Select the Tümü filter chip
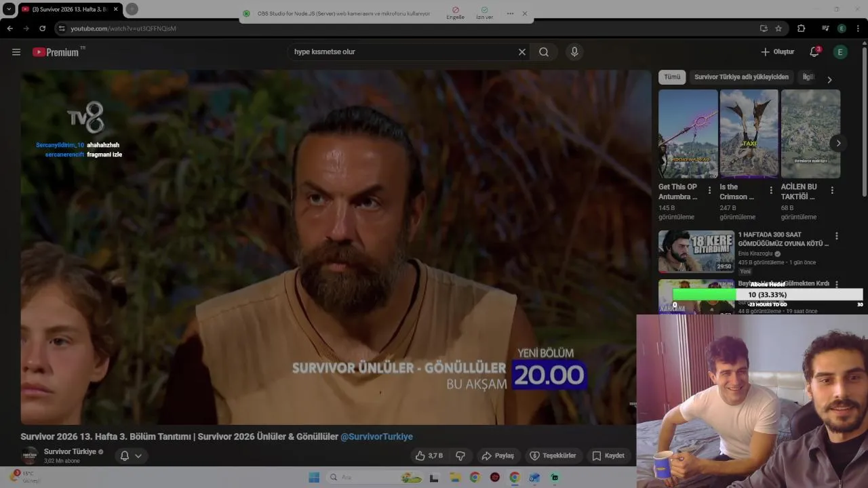The image size is (868, 488). click(672, 77)
